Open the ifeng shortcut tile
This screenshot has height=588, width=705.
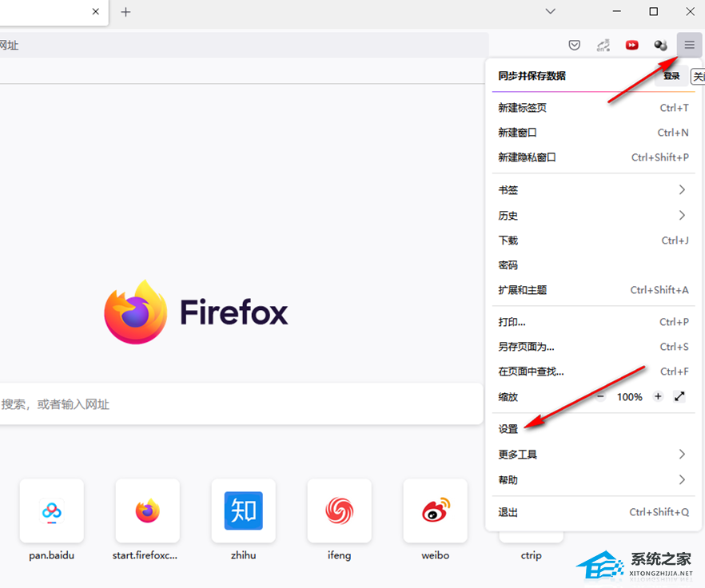coord(340,511)
